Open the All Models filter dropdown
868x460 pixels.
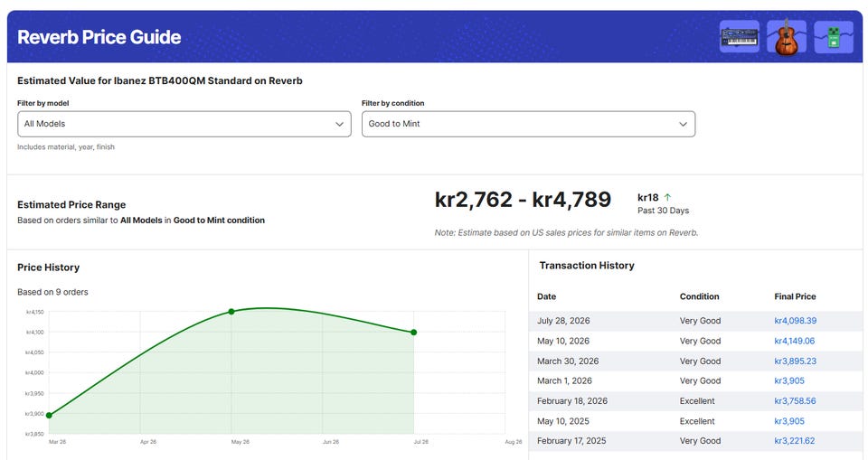[184, 124]
